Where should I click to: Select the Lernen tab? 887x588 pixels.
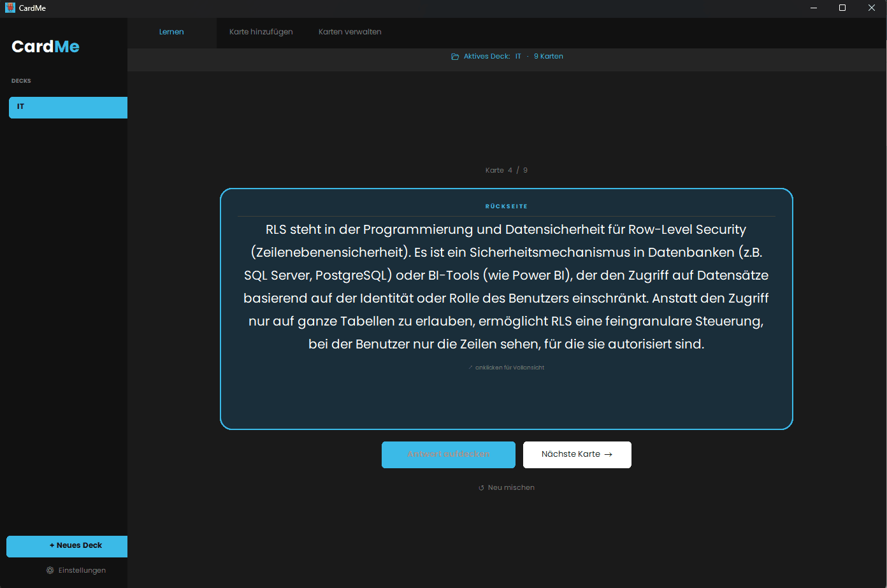[x=171, y=31]
